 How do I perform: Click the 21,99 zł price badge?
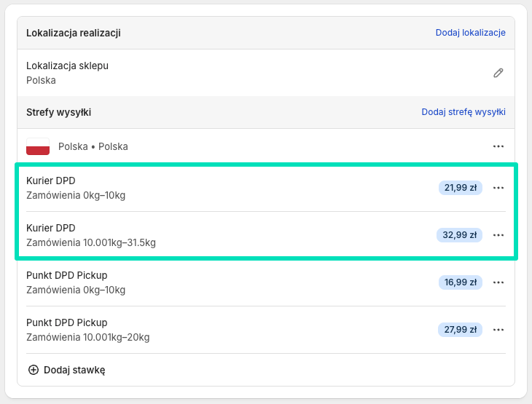tap(460, 188)
